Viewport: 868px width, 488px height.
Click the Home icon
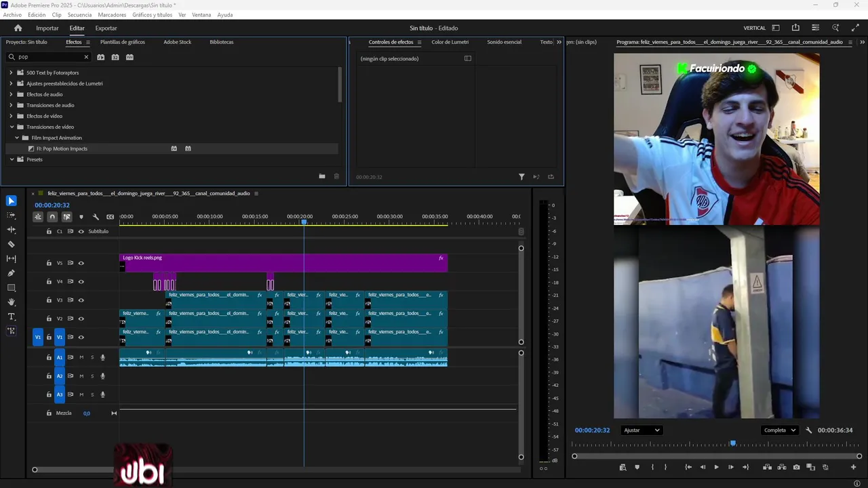tap(18, 28)
